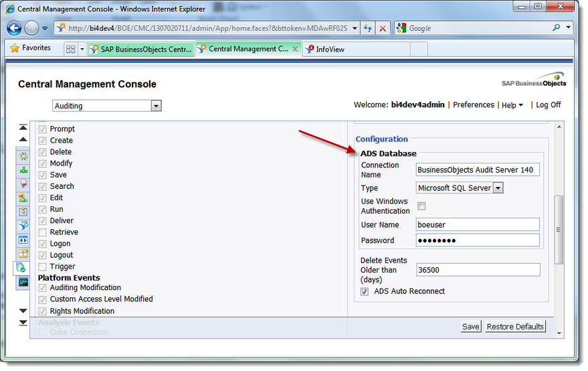Click the scrollbar down arrow in right panel
The width and height of the screenshot is (588, 371).
pyautogui.click(x=559, y=333)
